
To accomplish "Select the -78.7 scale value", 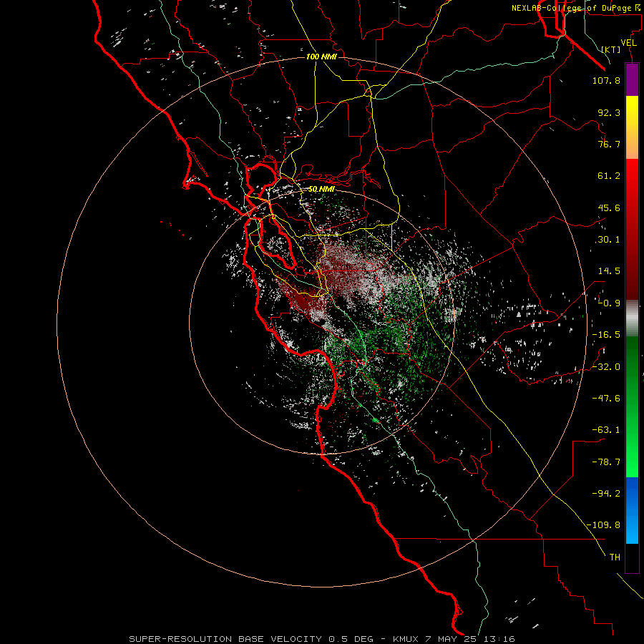I will point(606,462).
